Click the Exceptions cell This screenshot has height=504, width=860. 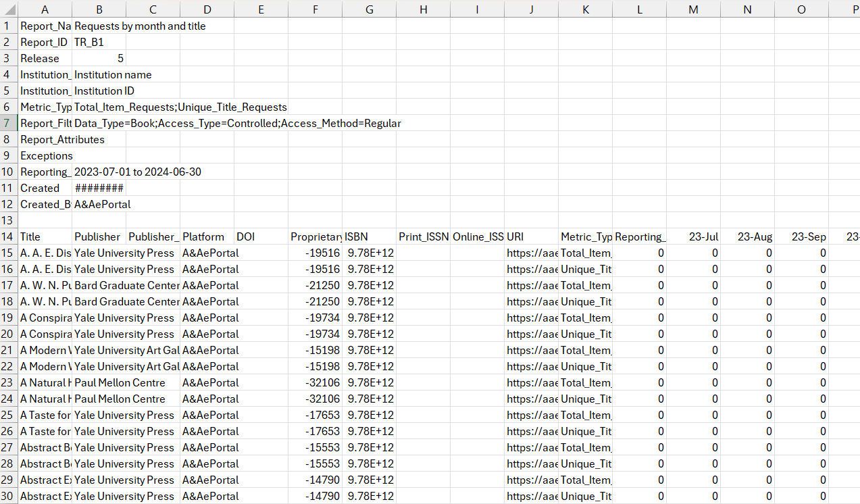(46, 155)
